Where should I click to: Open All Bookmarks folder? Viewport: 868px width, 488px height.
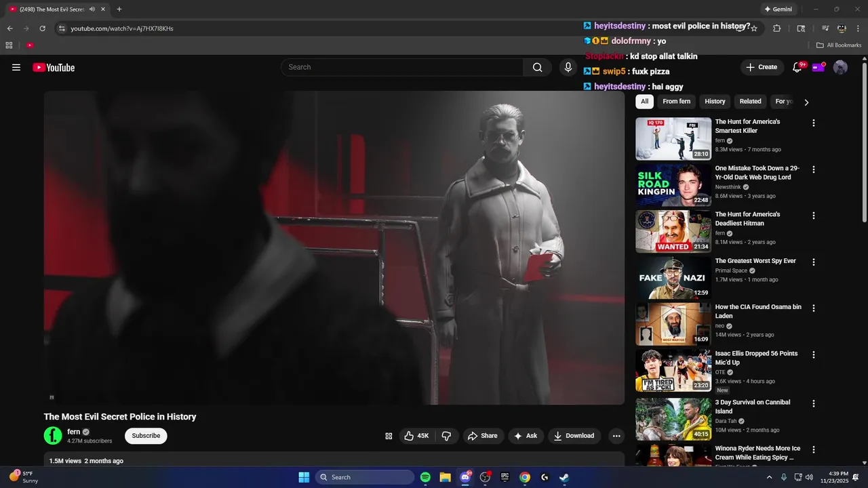(839, 45)
